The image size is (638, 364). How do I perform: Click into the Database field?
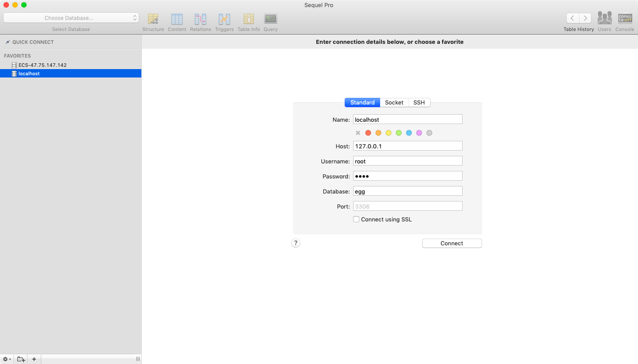(x=408, y=191)
